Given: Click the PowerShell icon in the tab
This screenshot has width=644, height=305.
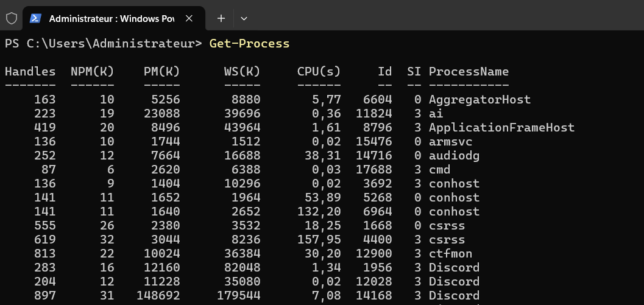Looking at the screenshot, I should coord(36,18).
